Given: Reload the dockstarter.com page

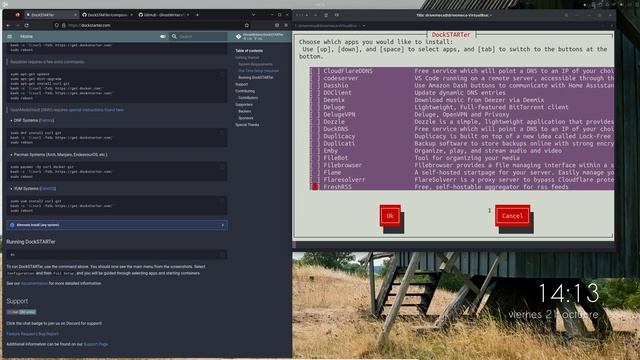Looking at the screenshot, I should pyautogui.click(x=27, y=25).
